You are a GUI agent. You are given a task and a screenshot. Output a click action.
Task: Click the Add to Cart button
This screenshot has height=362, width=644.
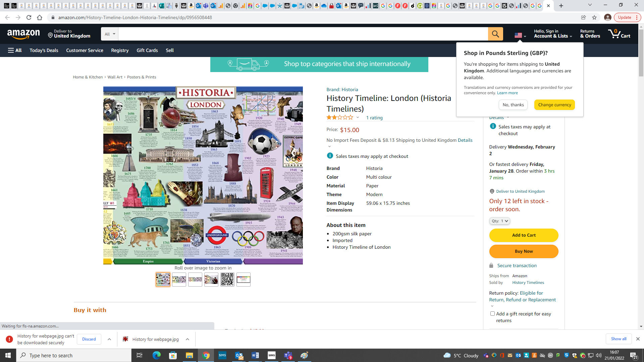pyautogui.click(x=524, y=235)
